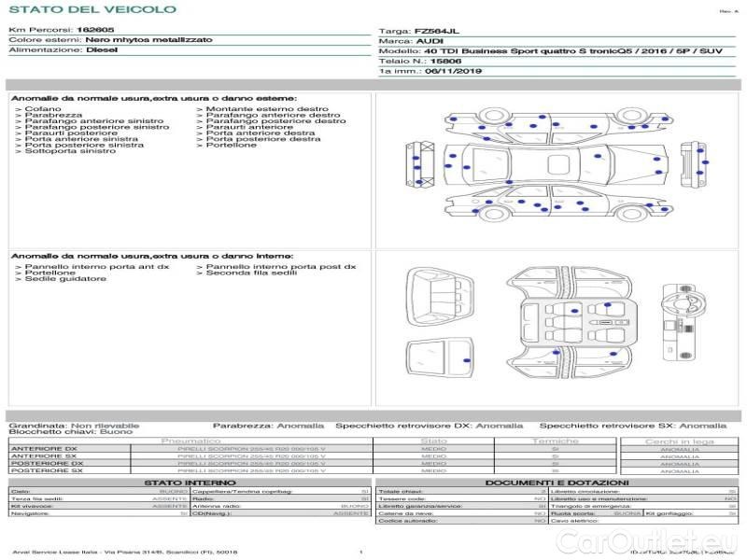Click 'Parafango anteriore destro' entry

273,115
